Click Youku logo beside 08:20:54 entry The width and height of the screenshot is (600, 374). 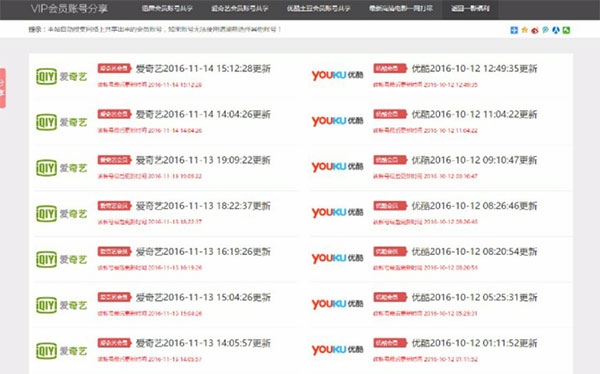[x=338, y=258]
